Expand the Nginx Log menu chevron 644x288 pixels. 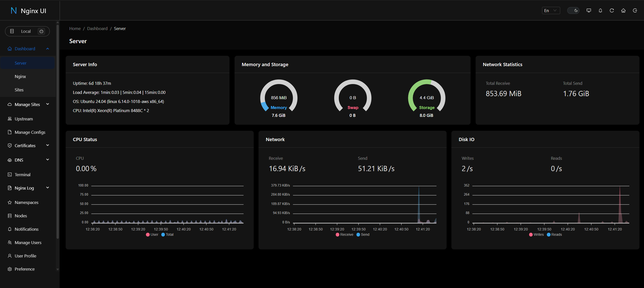coord(47,188)
